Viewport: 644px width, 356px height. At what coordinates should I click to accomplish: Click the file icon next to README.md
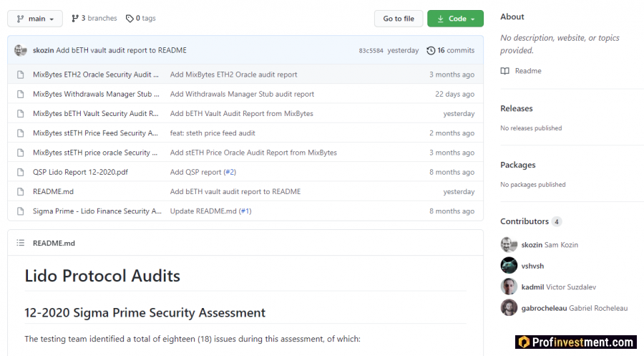(21, 191)
